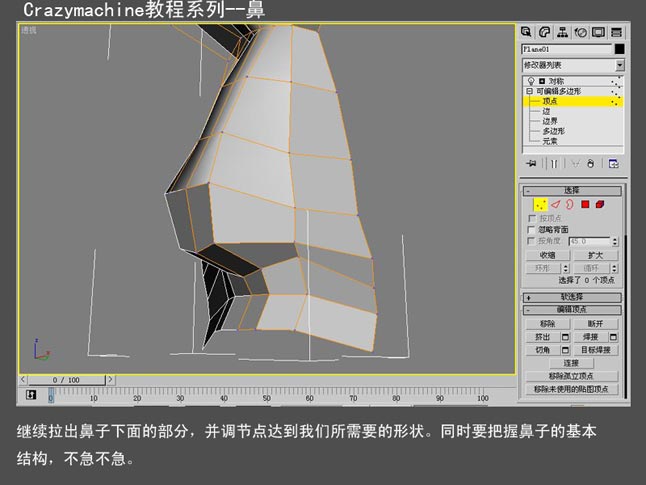Screen dimensions: 646x485
Task: Open Chamfer (切角) settings box
Action: click(x=565, y=350)
